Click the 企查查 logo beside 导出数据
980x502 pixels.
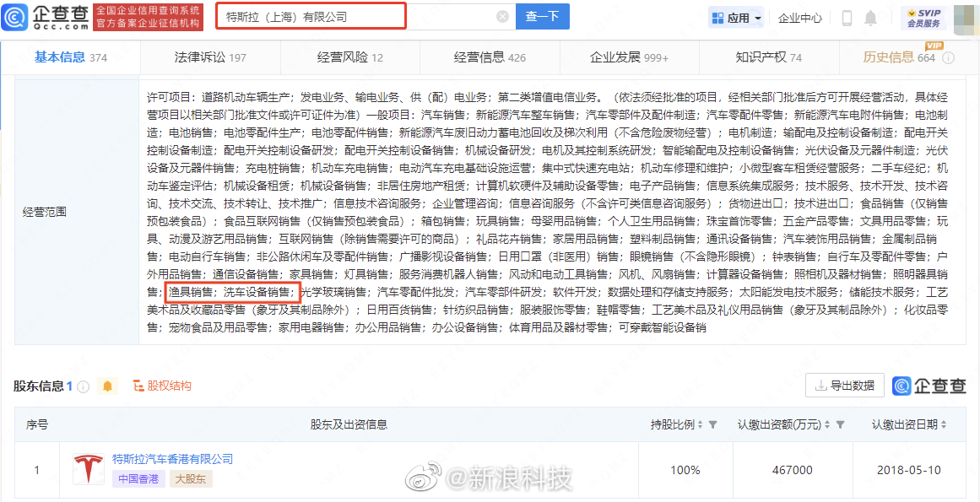click(x=929, y=386)
